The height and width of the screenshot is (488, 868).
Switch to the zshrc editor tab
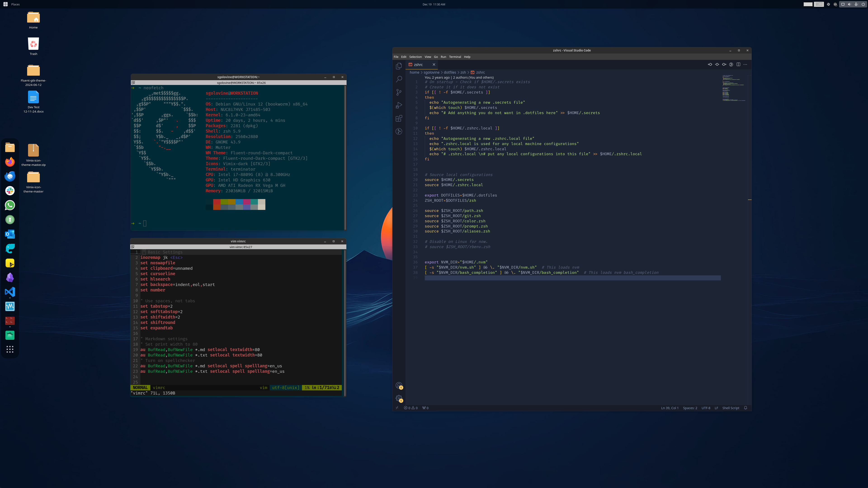tap(419, 64)
